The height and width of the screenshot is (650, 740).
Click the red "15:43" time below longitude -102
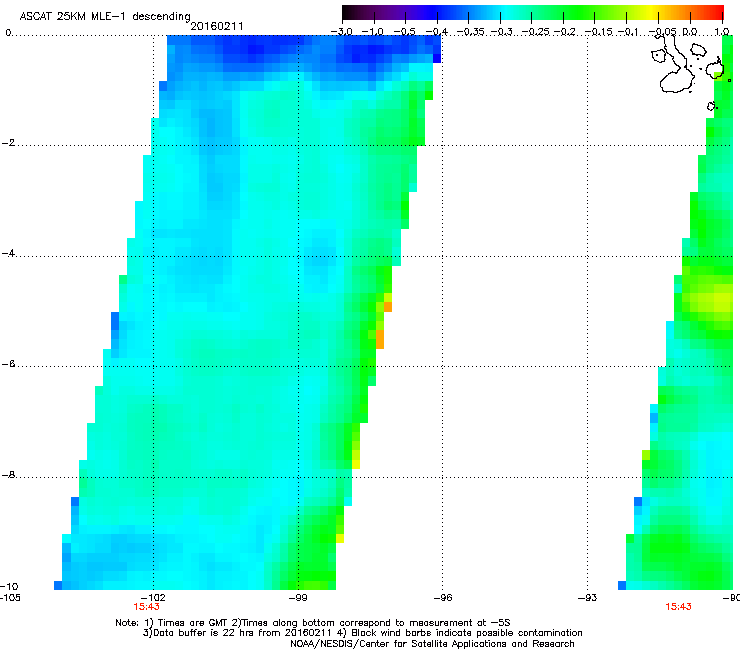[146, 607]
